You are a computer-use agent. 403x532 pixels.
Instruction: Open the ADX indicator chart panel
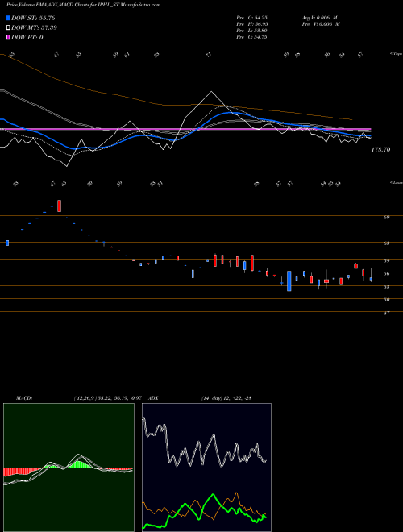coord(206,468)
